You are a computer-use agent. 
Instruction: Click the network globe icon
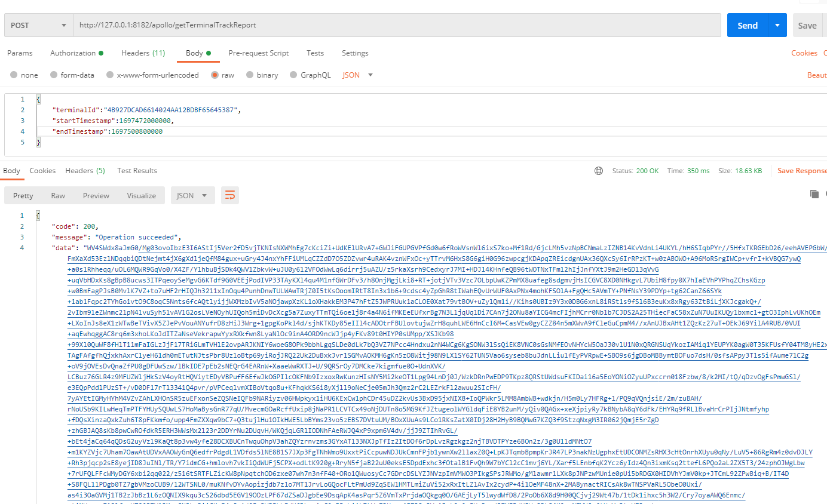tap(599, 171)
